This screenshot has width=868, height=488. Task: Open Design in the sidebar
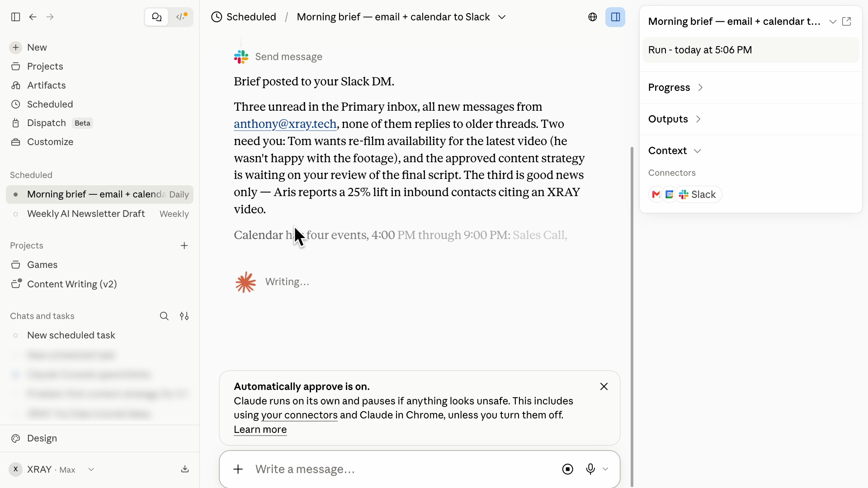coord(42,438)
